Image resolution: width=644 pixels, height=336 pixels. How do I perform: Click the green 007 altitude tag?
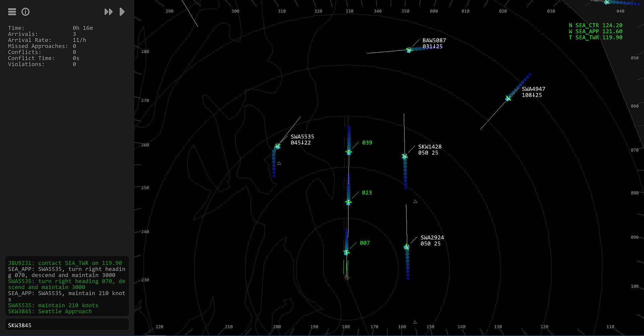365,243
